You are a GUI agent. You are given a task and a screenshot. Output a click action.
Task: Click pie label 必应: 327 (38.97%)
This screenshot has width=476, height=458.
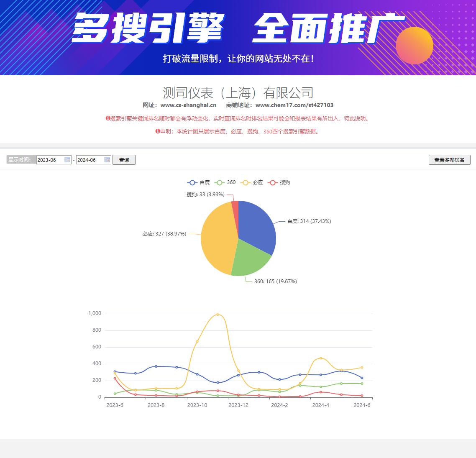164,234
